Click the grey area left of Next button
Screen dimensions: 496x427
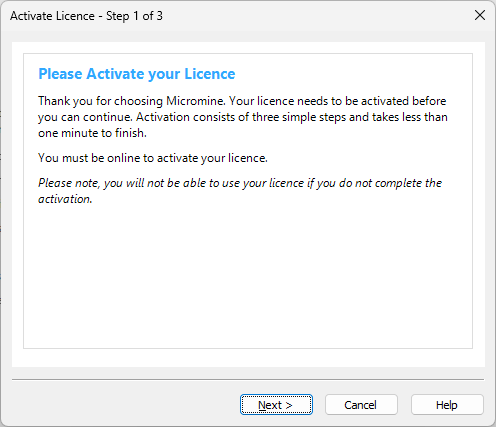point(126,405)
